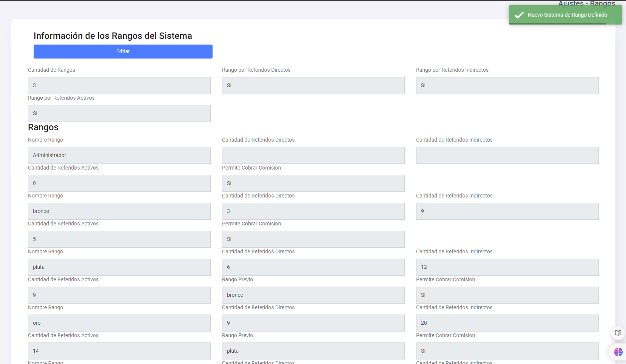The image size is (626, 364).
Task: Focus the Nombre Rango field containing bronce
Action: [119, 211]
